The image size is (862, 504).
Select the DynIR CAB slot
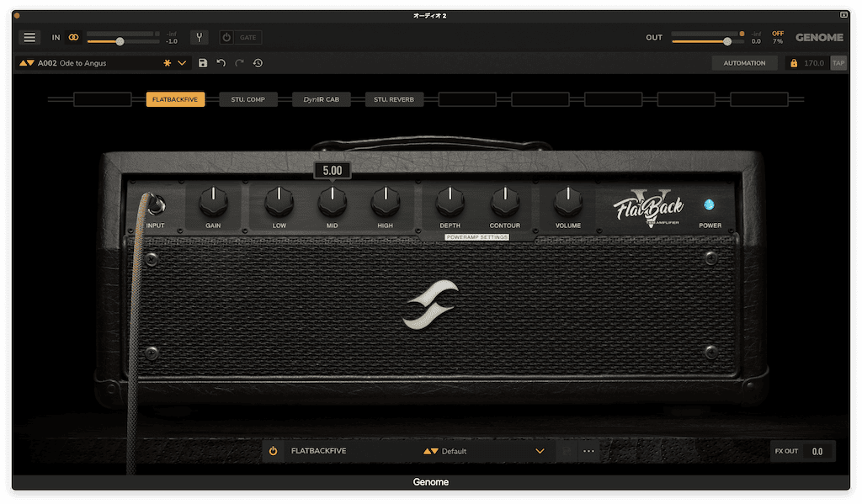[321, 99]
